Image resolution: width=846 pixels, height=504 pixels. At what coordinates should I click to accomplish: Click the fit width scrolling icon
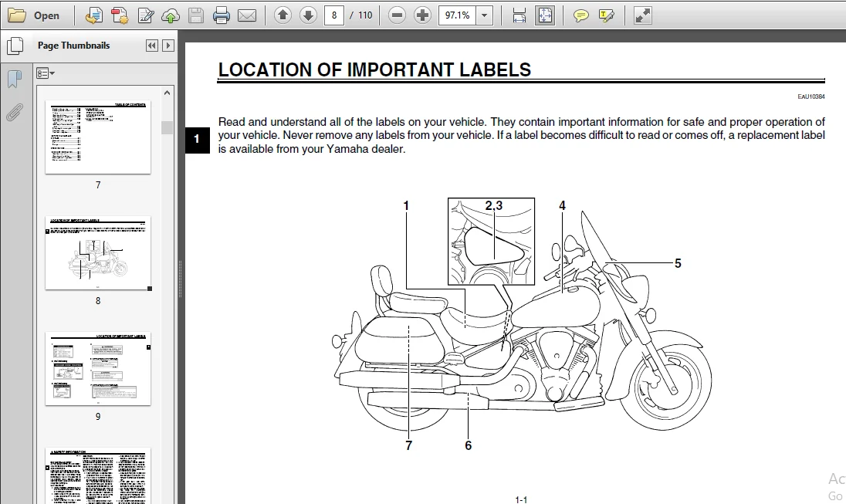pyautogui.click(x=519, y=15)
